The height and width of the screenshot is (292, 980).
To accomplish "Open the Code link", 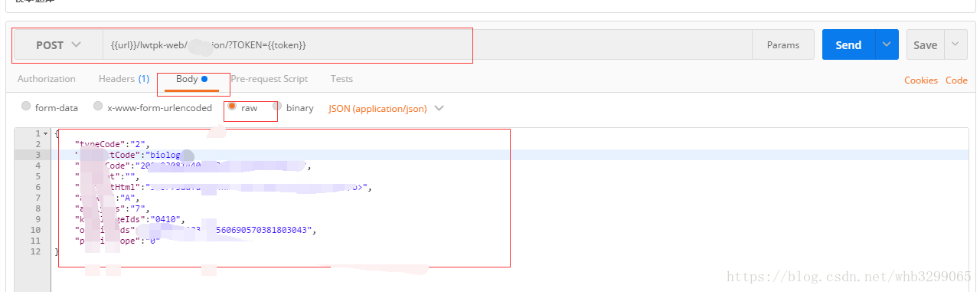I will [956, 80].
